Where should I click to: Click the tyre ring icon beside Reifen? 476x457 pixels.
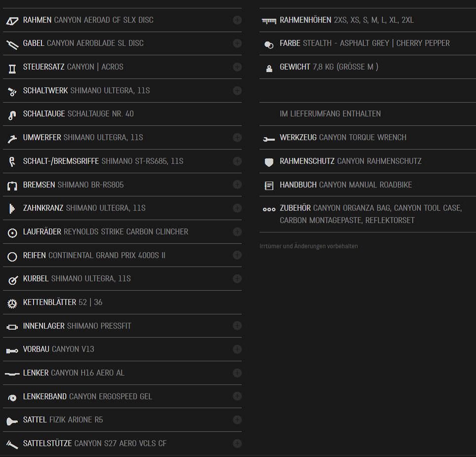(x=12, y=257)
